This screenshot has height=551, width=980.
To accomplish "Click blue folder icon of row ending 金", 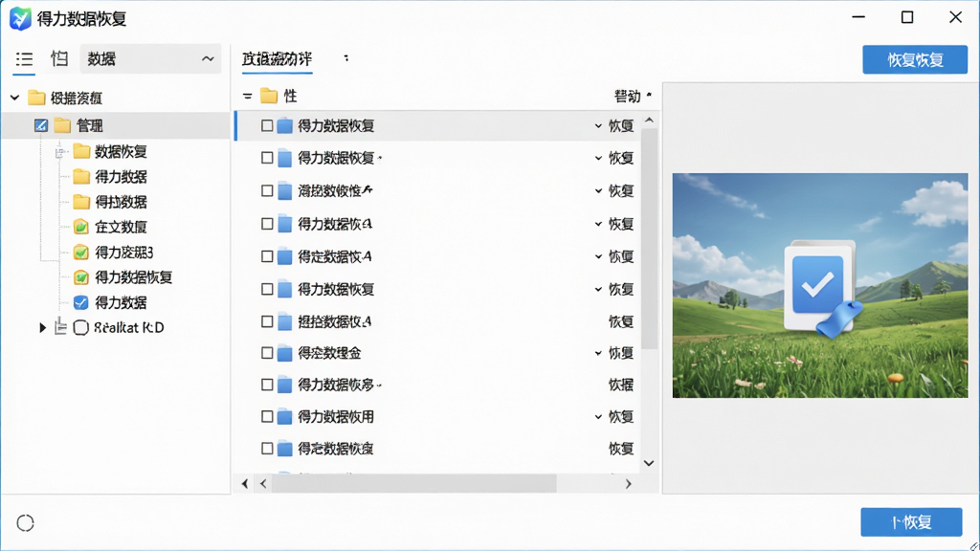I will (x=285, y=353).
